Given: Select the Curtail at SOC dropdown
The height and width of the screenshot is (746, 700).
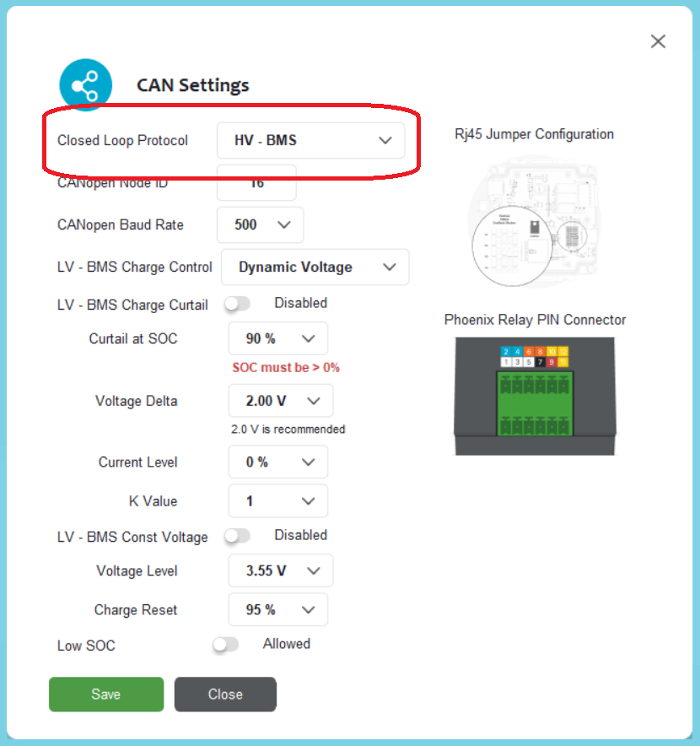Looking at the screenshot, I should 277,338.
